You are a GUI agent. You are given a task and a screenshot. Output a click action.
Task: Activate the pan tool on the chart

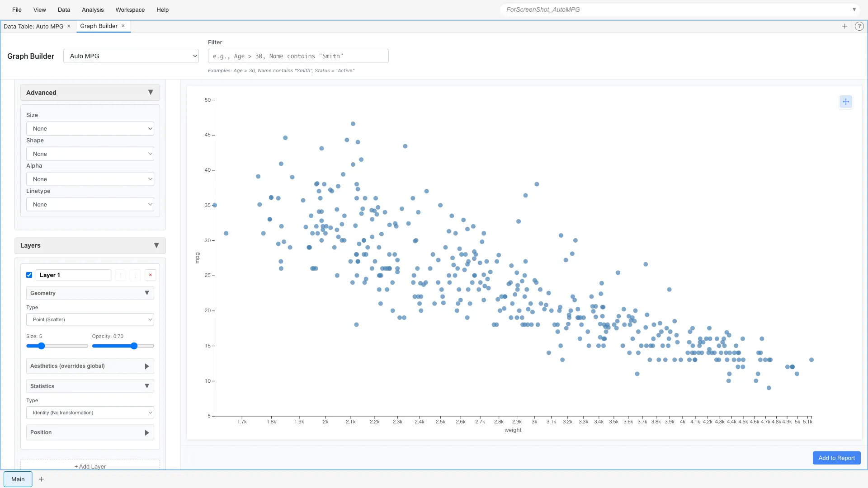coord(845,102)
